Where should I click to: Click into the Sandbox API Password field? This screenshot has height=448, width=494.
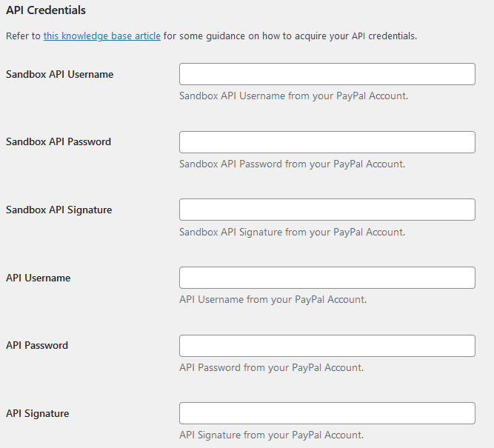pyautogui.click(x=327, y=142)
